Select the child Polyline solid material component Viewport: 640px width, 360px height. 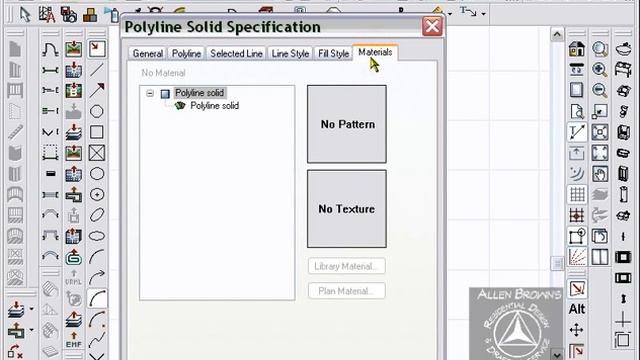(214, 106)
